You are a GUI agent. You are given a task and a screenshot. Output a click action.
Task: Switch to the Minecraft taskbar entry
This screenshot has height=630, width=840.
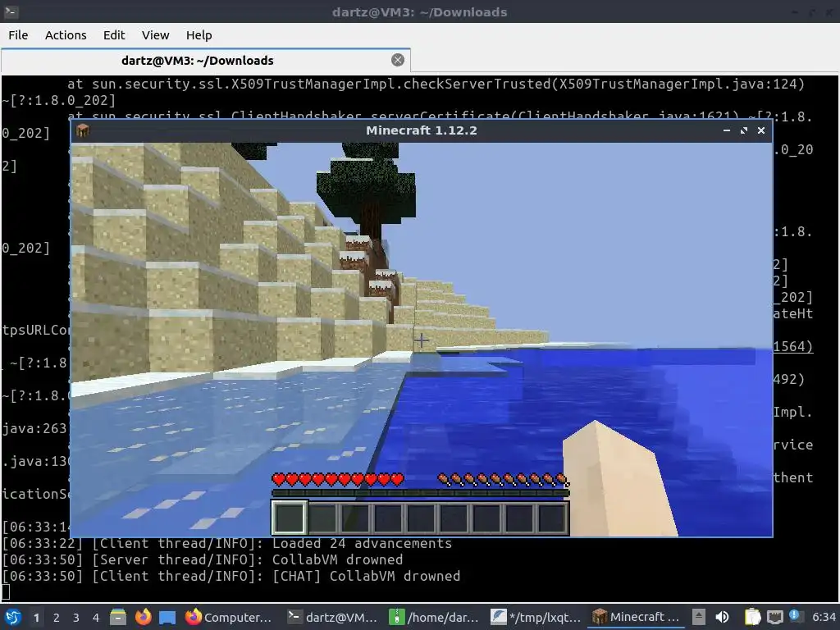point(637,617)
